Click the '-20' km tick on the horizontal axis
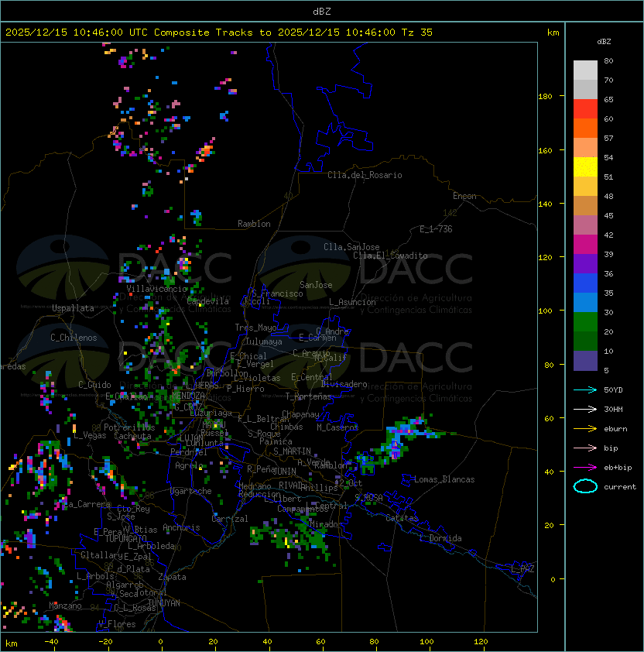644x652 pixels. [x=105, y=642]
